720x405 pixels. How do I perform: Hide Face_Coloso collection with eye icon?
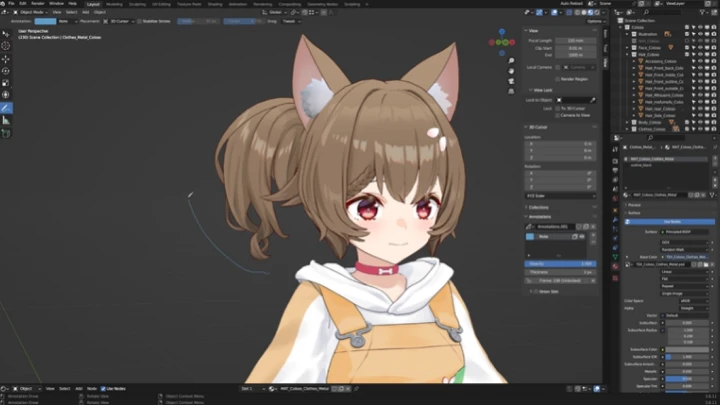[700, 48]
